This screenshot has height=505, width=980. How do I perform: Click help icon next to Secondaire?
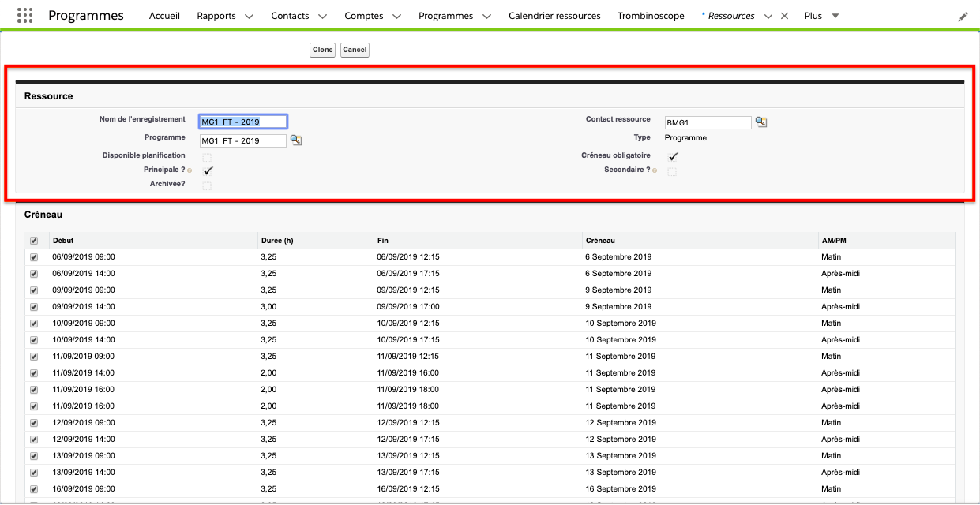[655, 170]
